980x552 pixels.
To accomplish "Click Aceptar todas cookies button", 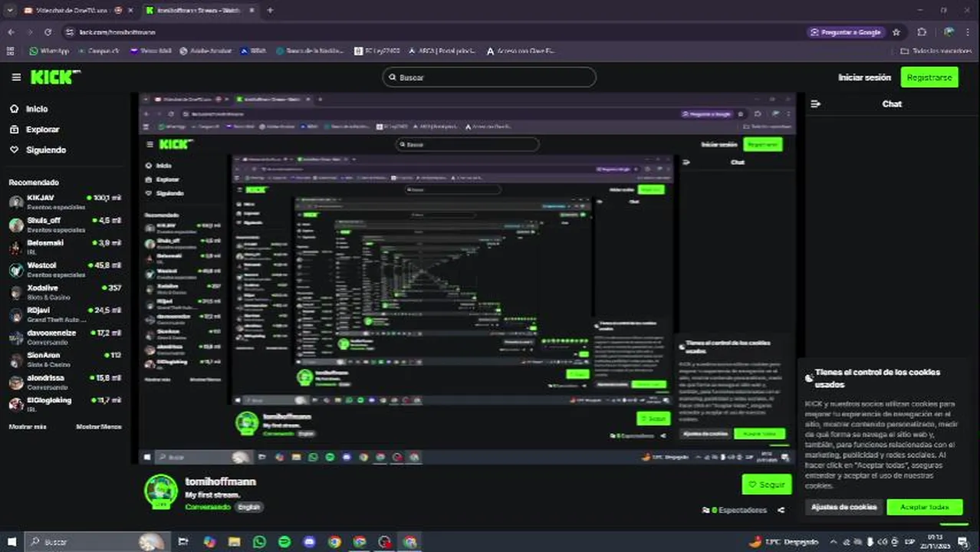I will click(924, 508).
